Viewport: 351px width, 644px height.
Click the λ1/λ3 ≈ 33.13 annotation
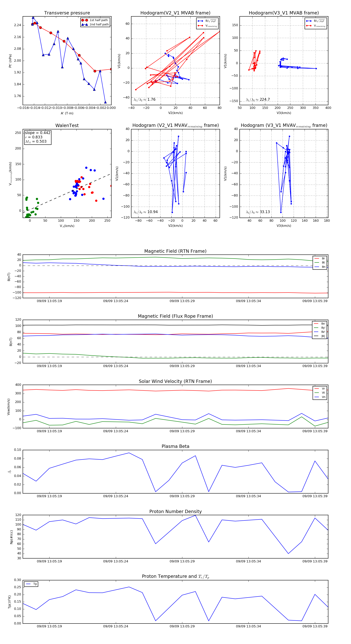[258, 212]
